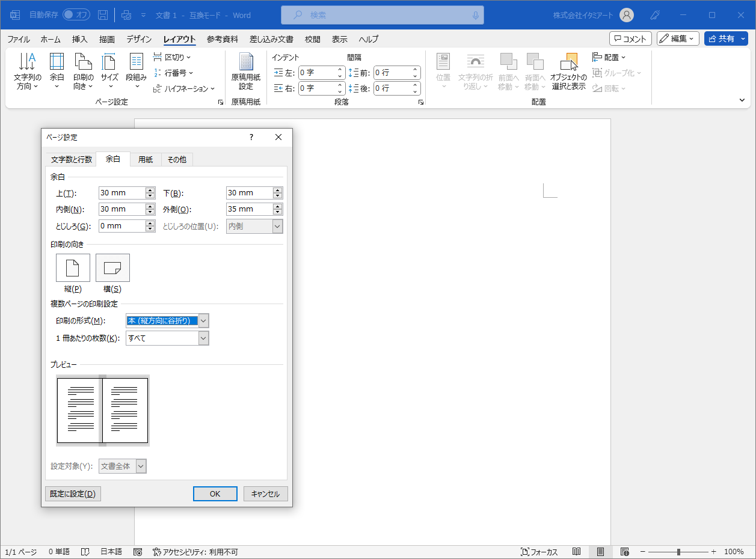Click the macro recording status bar icon
This screenshot has height=559, width=756.
tap(138, 552)
